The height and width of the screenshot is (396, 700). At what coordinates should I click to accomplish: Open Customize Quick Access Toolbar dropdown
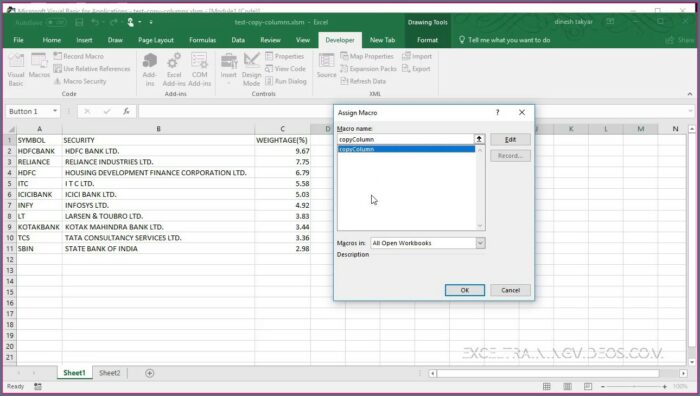pos(151,22)
